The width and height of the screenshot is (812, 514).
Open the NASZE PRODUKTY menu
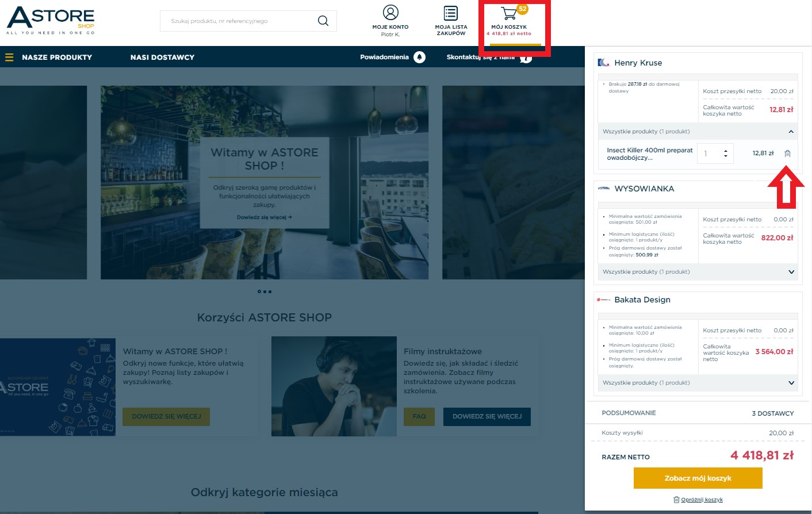pyautogui.click(x=57, y=57)
